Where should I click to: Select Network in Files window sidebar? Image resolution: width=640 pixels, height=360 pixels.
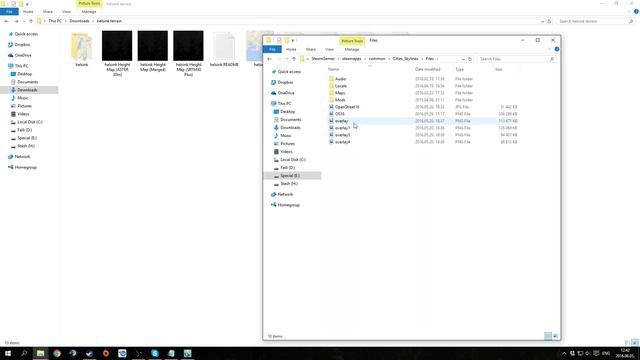pos(285,194)
